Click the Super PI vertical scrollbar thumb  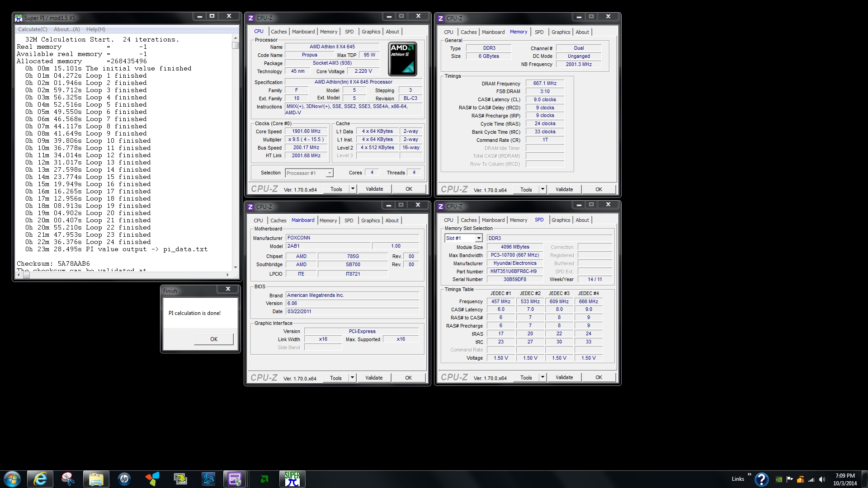[x=235, y=45]
